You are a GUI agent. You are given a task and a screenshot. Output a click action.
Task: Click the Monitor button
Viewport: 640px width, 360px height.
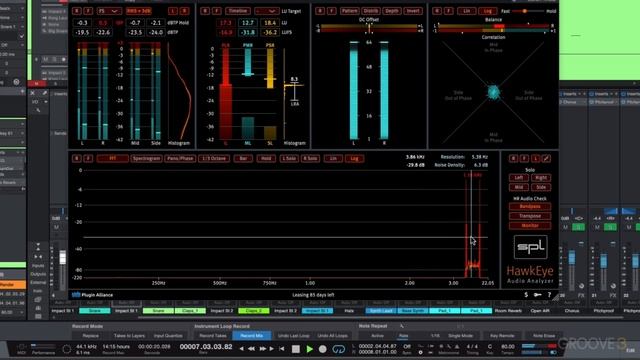[530, 225]
